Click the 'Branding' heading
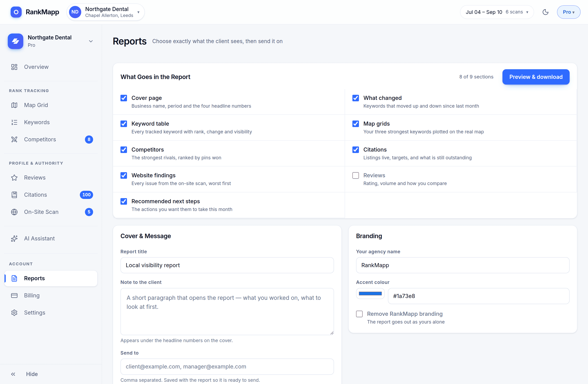The width and height of the screenshot is (588, 384). tap(369, 236)
